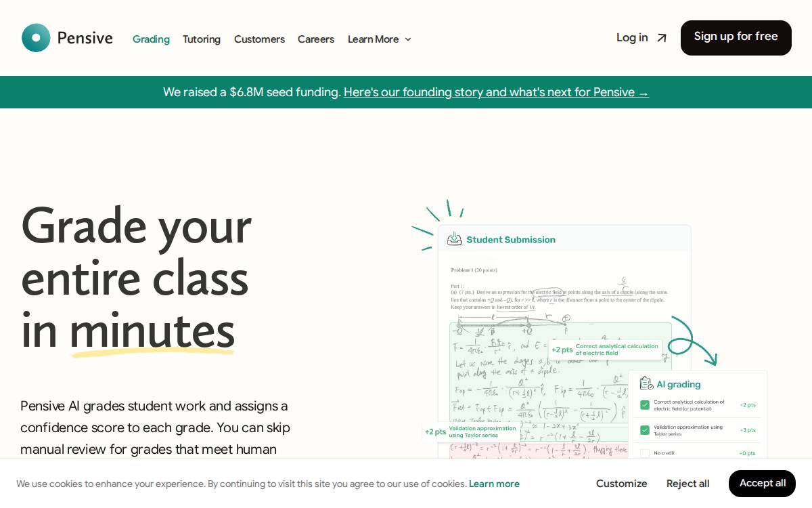The image size is (812, 508).
Task: Toggle Correct analytical calculation checkbox
Action: (645, 405)
